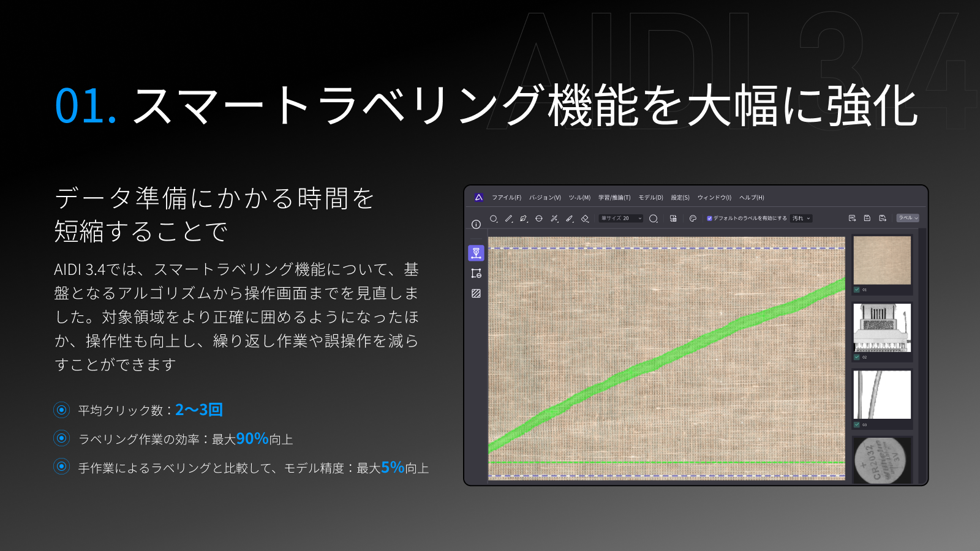Click the save-and-next icon in toolbar
Image resolution: width=980 pixels, height=551 pixels.
click(883, 218)
